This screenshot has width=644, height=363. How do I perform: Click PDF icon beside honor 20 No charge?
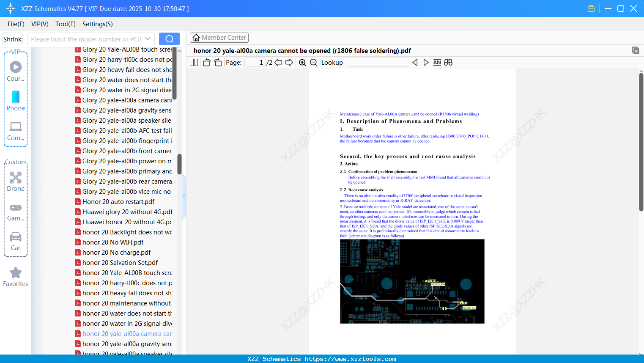[x=78, y=252]
